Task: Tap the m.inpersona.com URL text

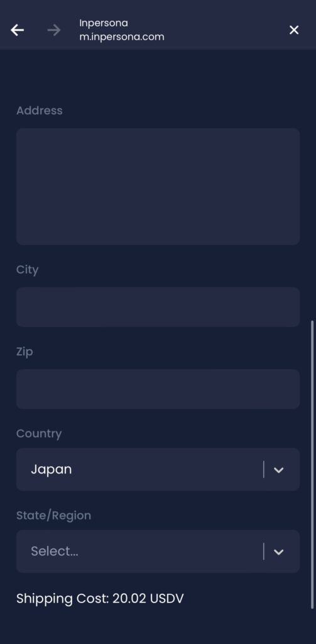Action: (x=122, y=37)
